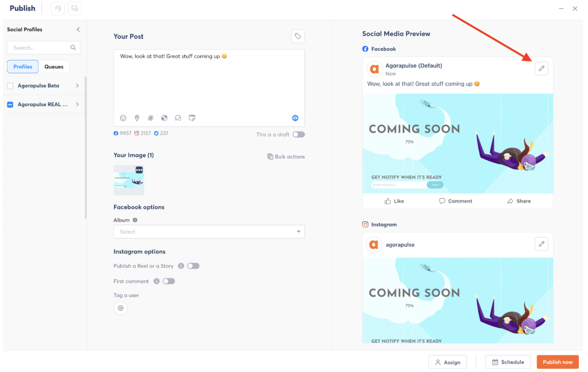588x372 pixels.
Task: Show First comment info tooltip
Action: pyautogui.click(x=156, y=281)
